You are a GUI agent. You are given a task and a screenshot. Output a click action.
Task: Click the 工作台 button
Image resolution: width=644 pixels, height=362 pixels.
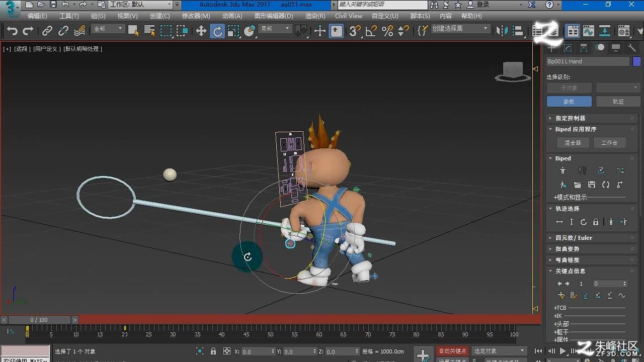tap(609, 143)
